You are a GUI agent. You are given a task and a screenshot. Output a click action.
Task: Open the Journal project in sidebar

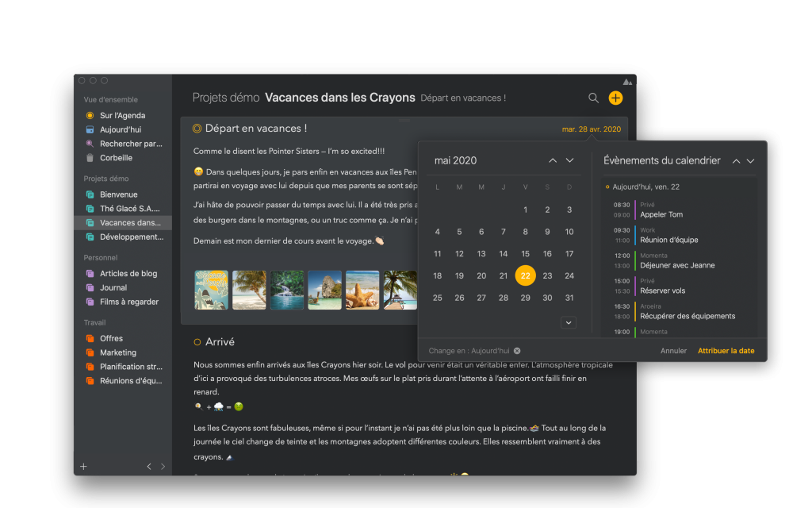click(113, 287)
